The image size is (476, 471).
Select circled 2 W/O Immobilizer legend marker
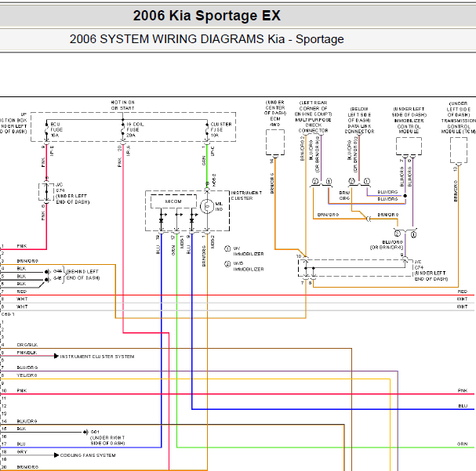[x=227, y=264]
